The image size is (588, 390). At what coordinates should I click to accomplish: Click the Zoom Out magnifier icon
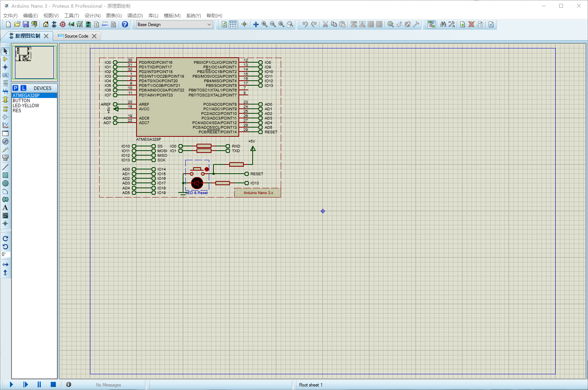coord(273,24)
